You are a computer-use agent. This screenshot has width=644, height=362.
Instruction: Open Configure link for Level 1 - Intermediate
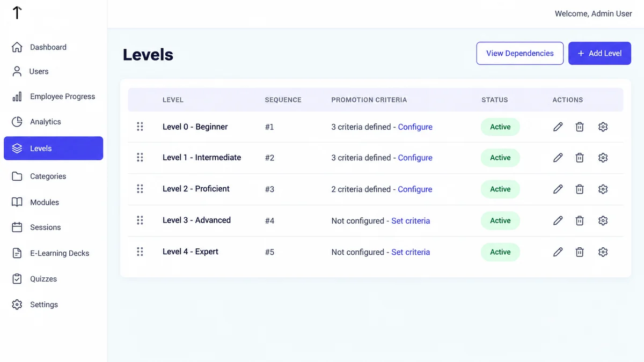tap(415, 158)
